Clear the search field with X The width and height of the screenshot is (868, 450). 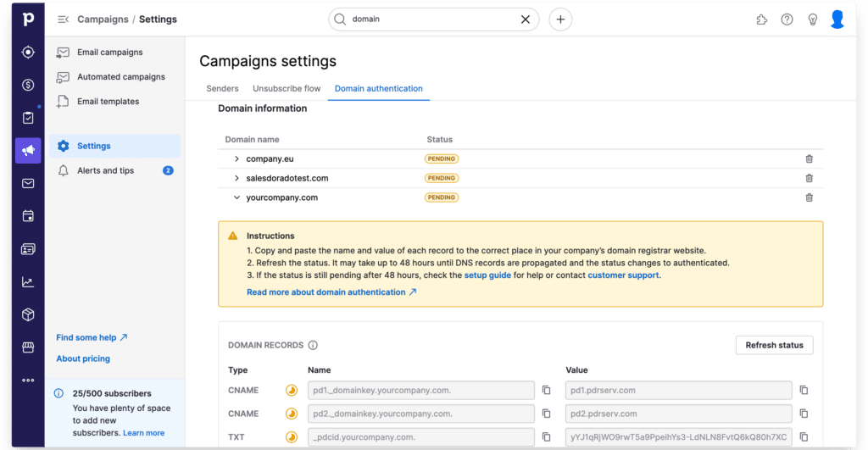pyautogui.click(x=526, y=19)
